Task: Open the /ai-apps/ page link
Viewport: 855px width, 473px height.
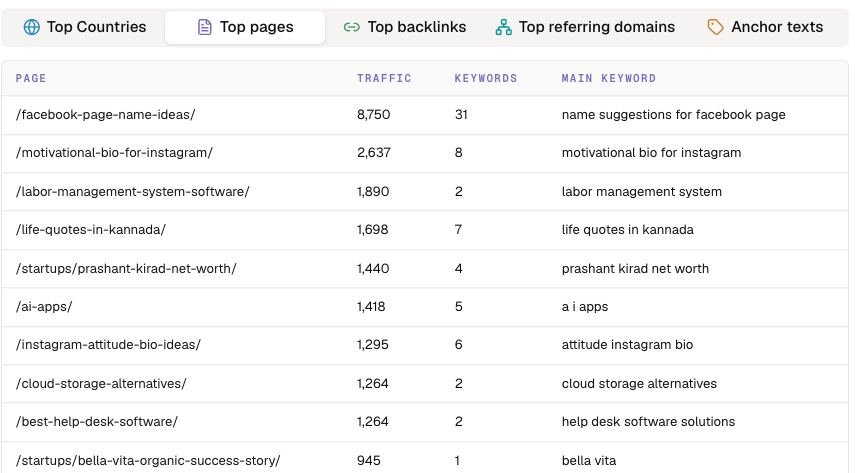Action: coord(44,307)
